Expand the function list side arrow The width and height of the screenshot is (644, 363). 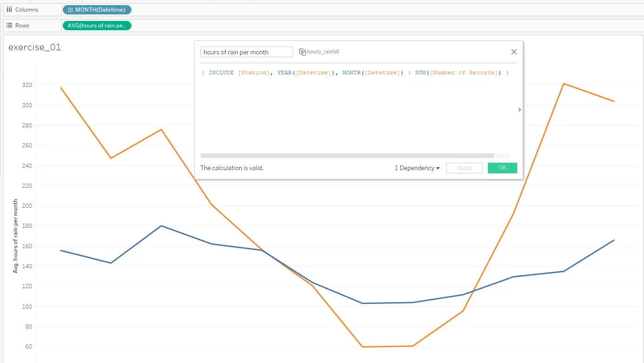point(520,110)
